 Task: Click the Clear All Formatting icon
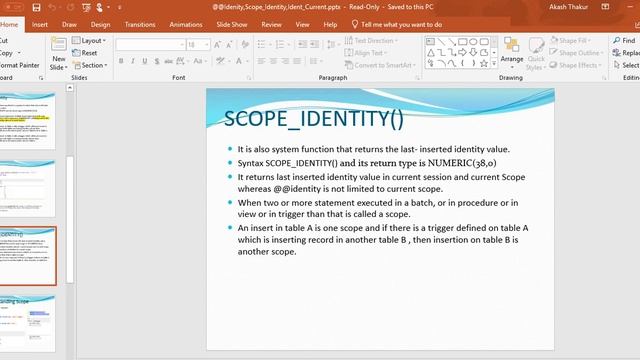[245, 44]
